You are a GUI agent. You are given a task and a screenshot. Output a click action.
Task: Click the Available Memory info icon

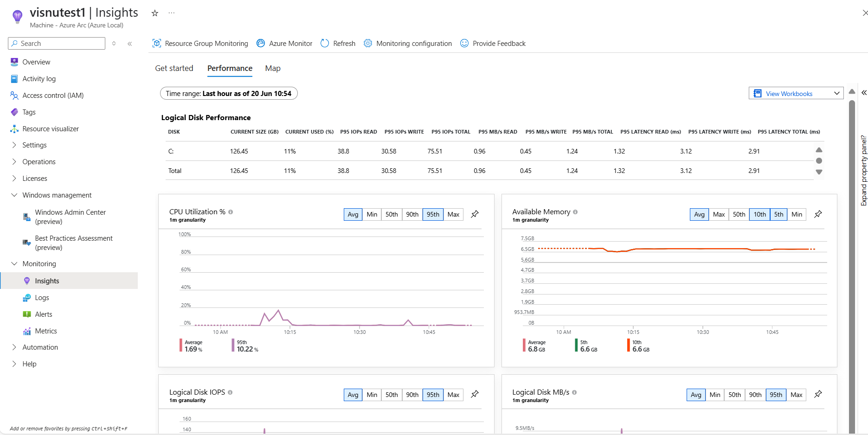[575, 212]
